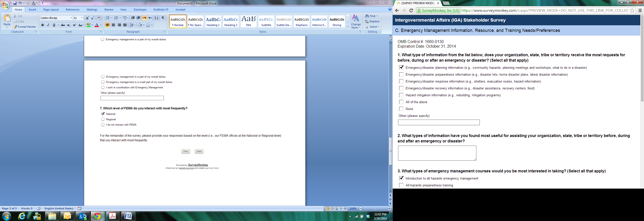Image resolution: width=644 pixels, height=221 pixels.
Task: Center align the paragraph text
Action: 113,25
